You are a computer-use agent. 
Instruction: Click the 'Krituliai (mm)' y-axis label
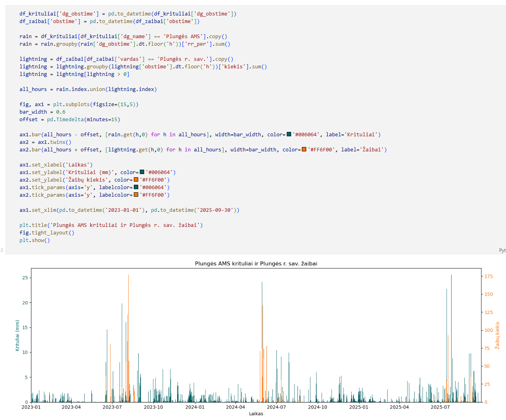tap(17, 335)
